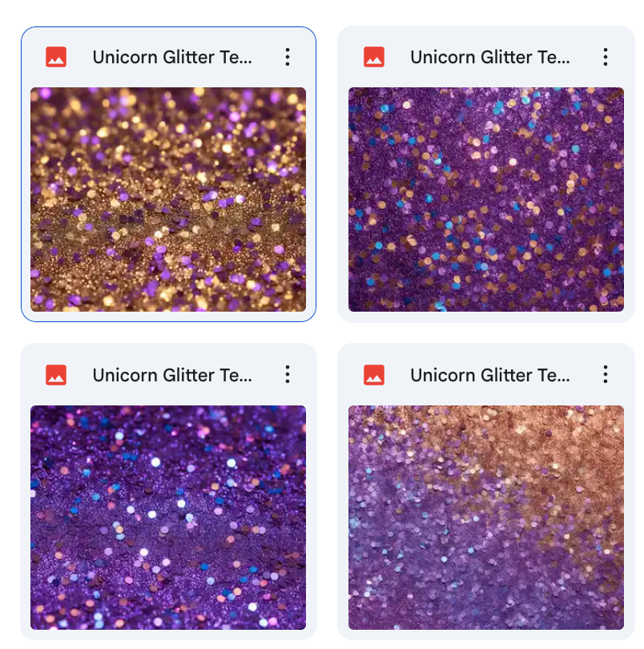This screenshot has height=649, width=644.
Task: Click the "Unicorn Glitter Te..." title on the selected card
Action: click(x=172, y=57)
